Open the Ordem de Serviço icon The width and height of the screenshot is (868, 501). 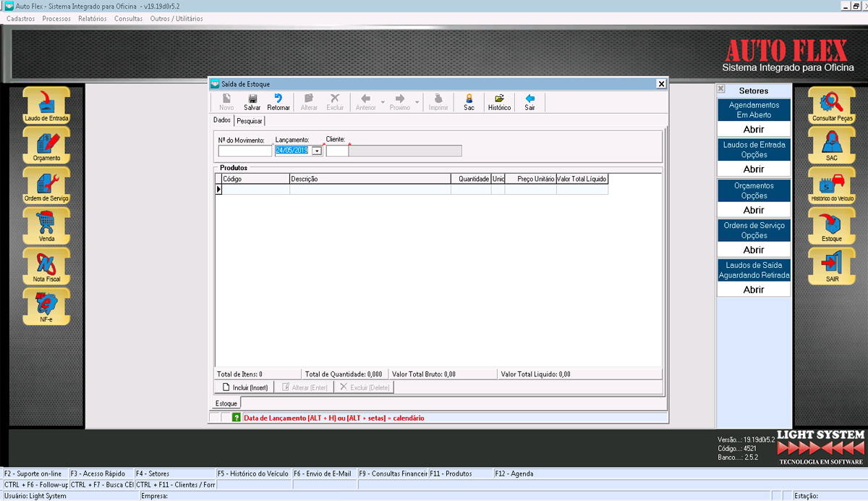46,186
